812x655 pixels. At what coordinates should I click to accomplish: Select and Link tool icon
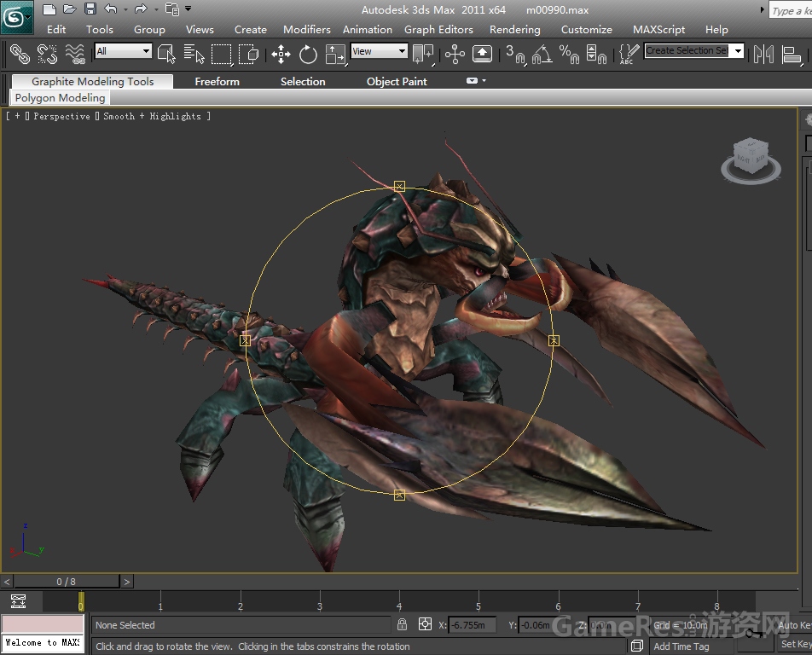20,54
